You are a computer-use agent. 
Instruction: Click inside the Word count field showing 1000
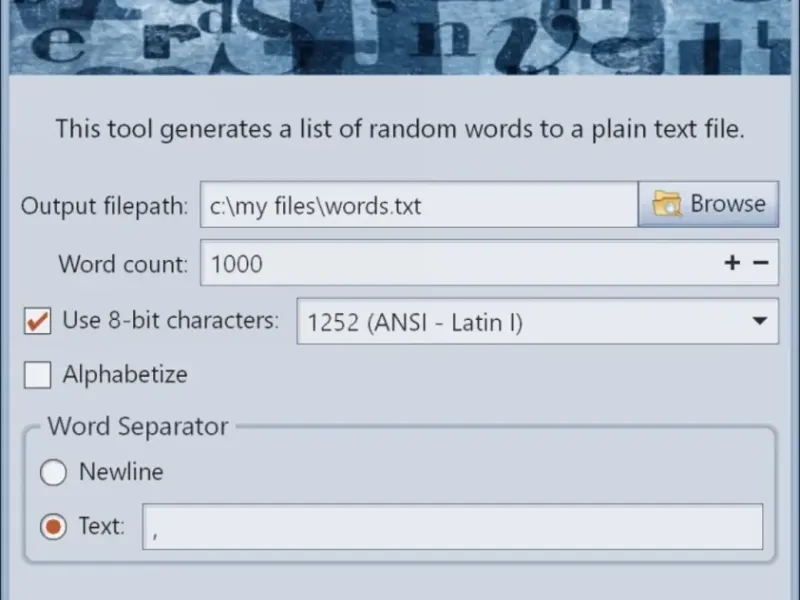tap(489, 263)
